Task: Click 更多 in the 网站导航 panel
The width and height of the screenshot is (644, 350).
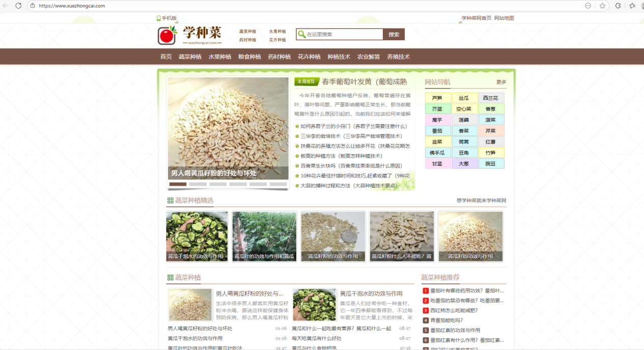Action: (x=501, y=82)
